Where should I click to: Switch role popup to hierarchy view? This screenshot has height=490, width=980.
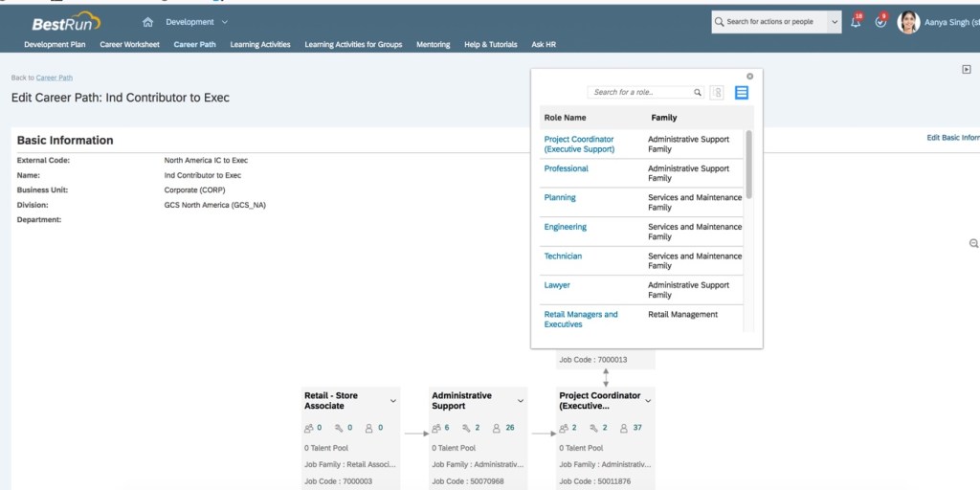pyautogui.click(x=718, y=93)
